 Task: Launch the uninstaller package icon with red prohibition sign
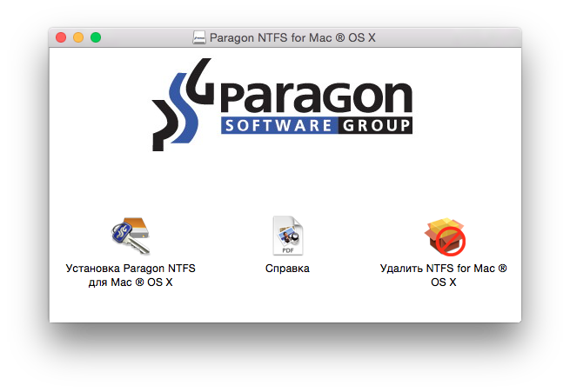445,236
